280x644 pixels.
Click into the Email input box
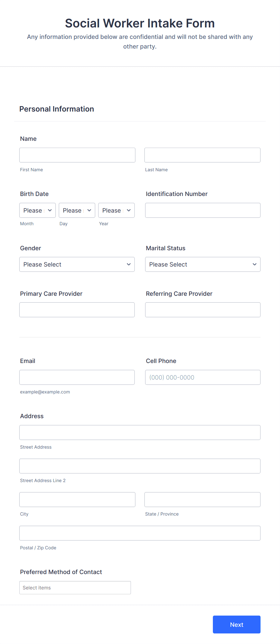[x=77, y=377]
